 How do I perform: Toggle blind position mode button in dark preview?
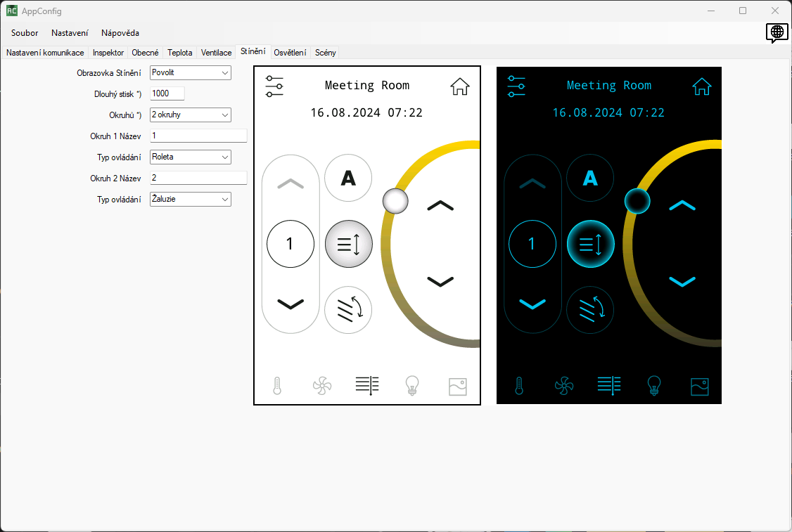[x=590, y=245]
